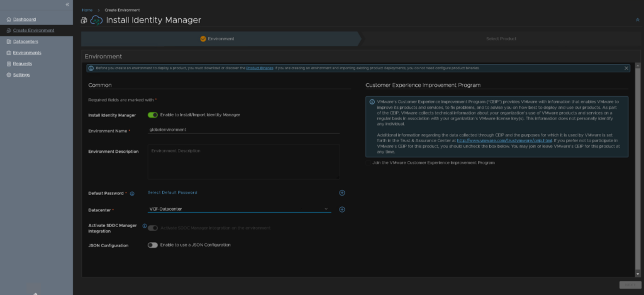Check Join the VMware CEIP checkbox
The image size is (644, 295).
[367, 163]
